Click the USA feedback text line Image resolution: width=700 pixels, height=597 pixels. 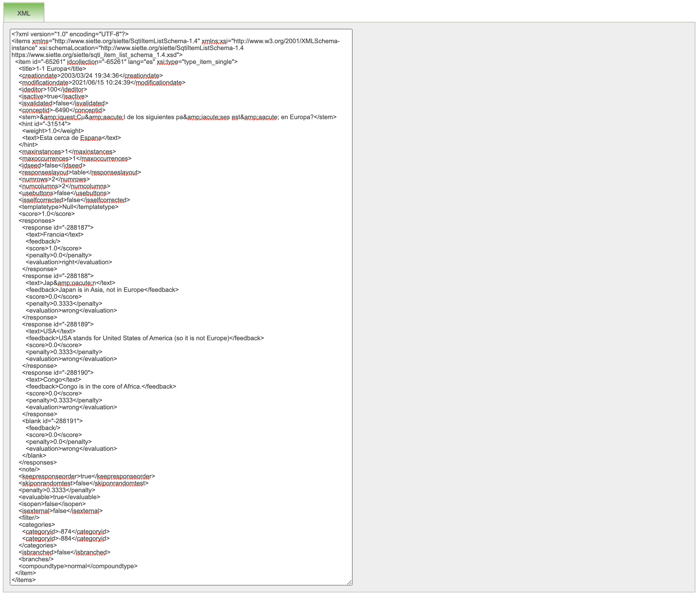pos(145,338)
